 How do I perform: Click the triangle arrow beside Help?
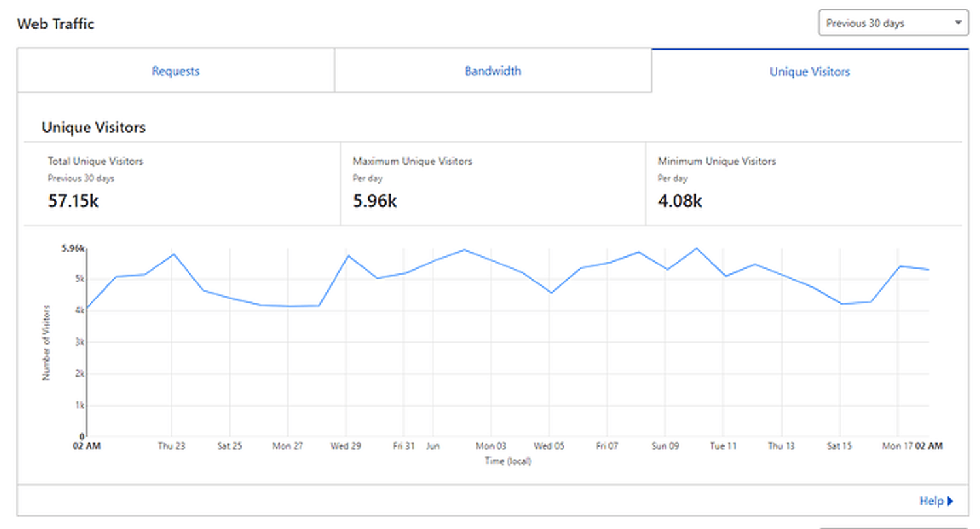pyautogui.click(x=950, y=501)
